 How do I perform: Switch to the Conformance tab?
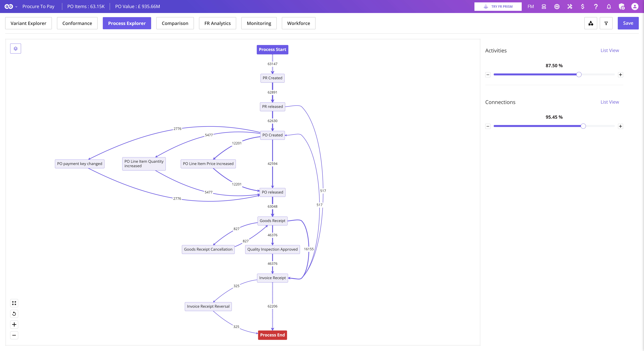[x=77, y=23]
